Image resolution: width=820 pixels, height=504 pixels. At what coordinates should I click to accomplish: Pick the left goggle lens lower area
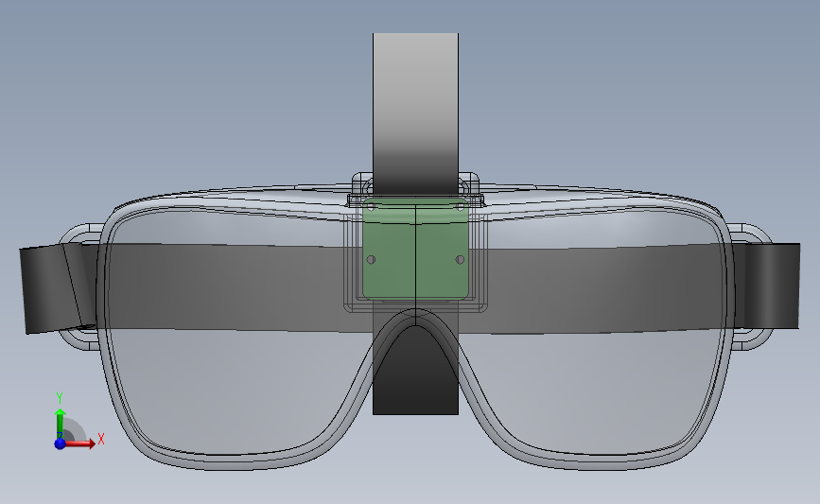pyautogui.click(x=236, y=392)
